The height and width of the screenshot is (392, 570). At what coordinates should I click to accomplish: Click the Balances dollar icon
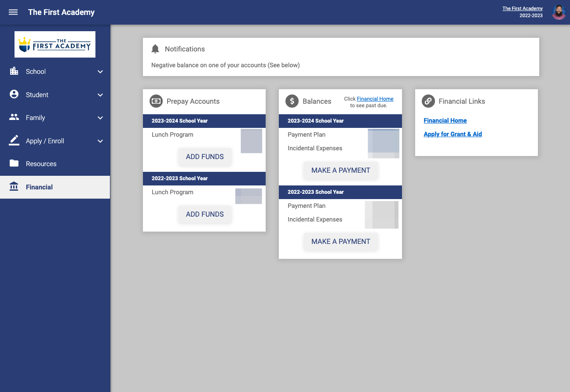(x=292, y=101)
